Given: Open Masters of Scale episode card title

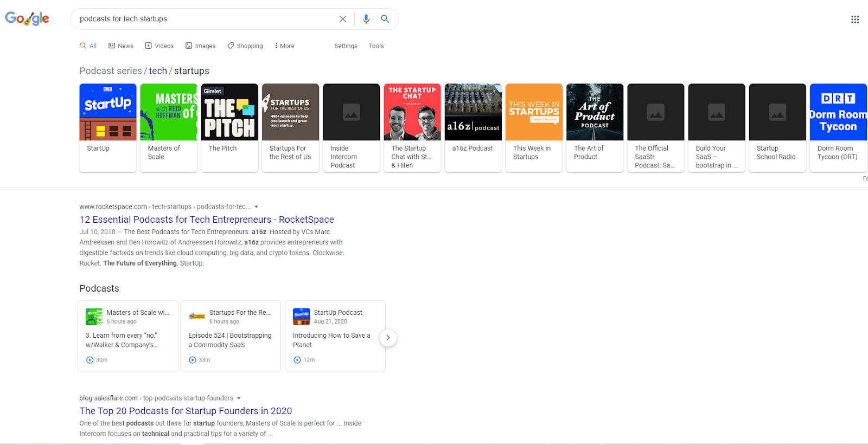Looking at the screenshot, I should pyautogui.click(x=138, y=313).
